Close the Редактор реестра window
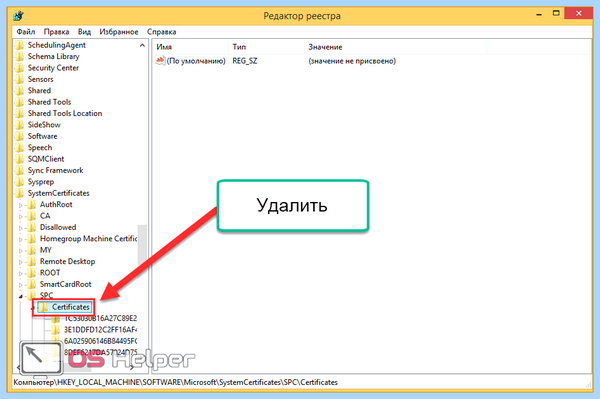 [579, 13]
